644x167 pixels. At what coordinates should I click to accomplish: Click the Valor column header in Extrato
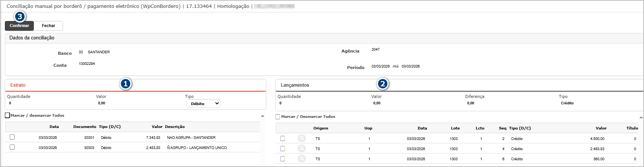pyautogui.click(x=157, y=127)
